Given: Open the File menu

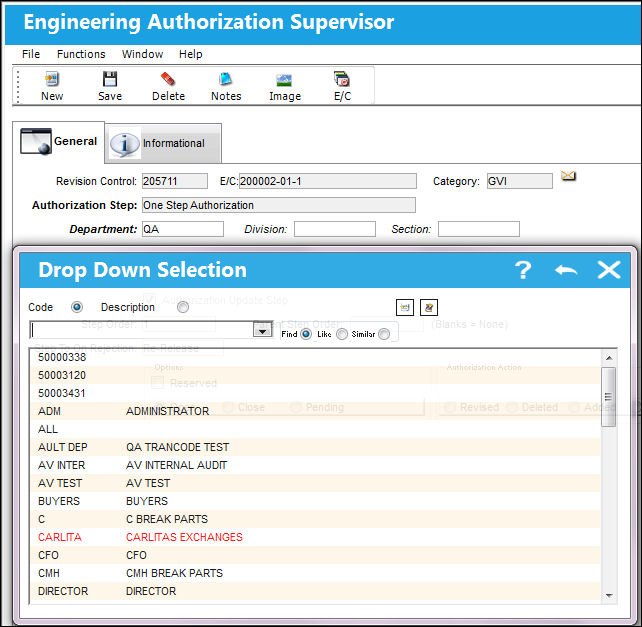Looking at the screenshot, I should [x=31, y=54].
